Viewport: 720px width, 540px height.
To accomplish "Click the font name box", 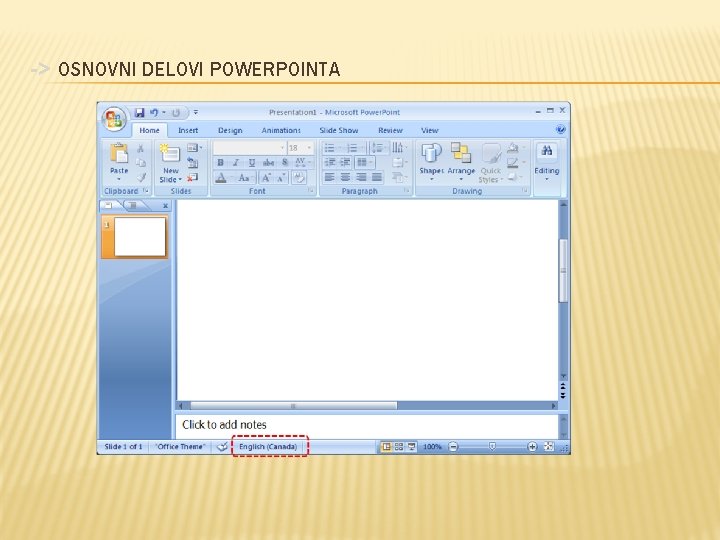I will point(249,148).
